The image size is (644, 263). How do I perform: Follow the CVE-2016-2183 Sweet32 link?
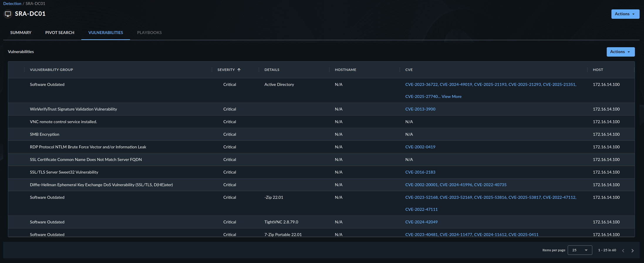[x=420, y=172]
